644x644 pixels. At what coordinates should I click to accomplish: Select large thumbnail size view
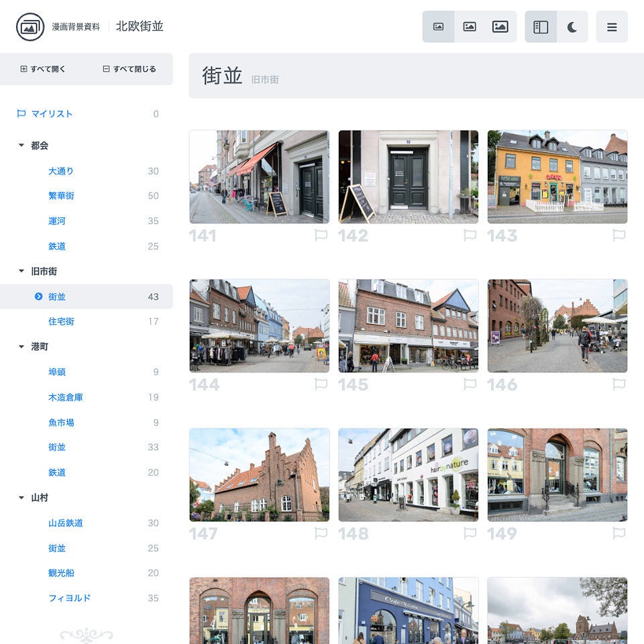pos(500,27)
